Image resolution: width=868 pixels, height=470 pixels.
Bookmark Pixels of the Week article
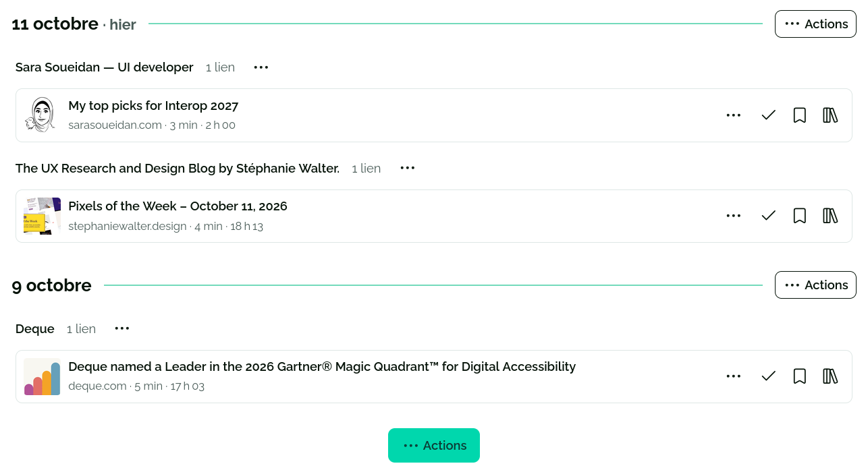click(x=800, y=216)
